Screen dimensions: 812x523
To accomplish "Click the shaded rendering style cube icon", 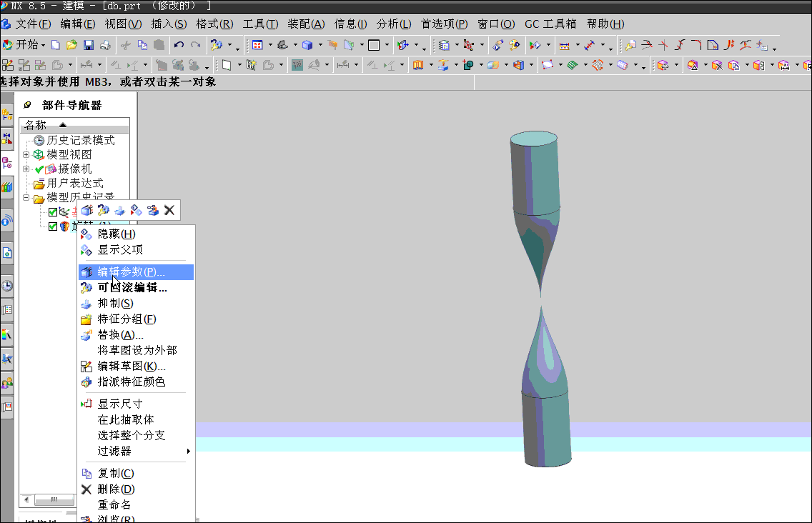I will (307, 46).
